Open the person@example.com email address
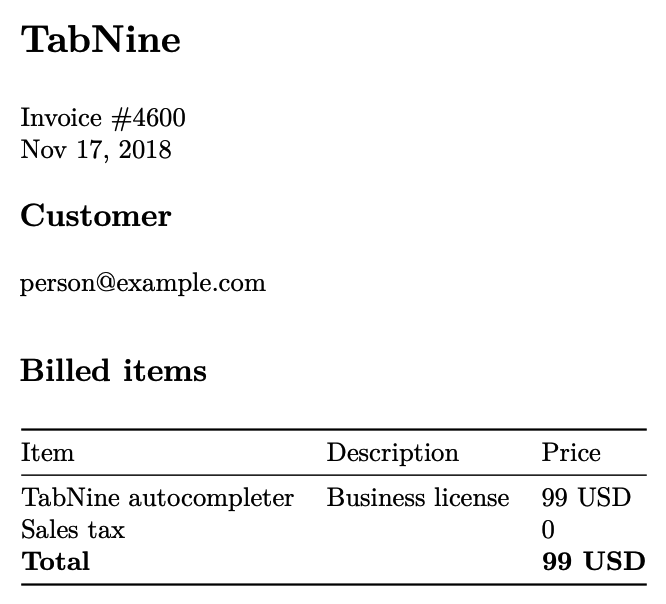This screenshot has width=666, height=604. [143, 284]
